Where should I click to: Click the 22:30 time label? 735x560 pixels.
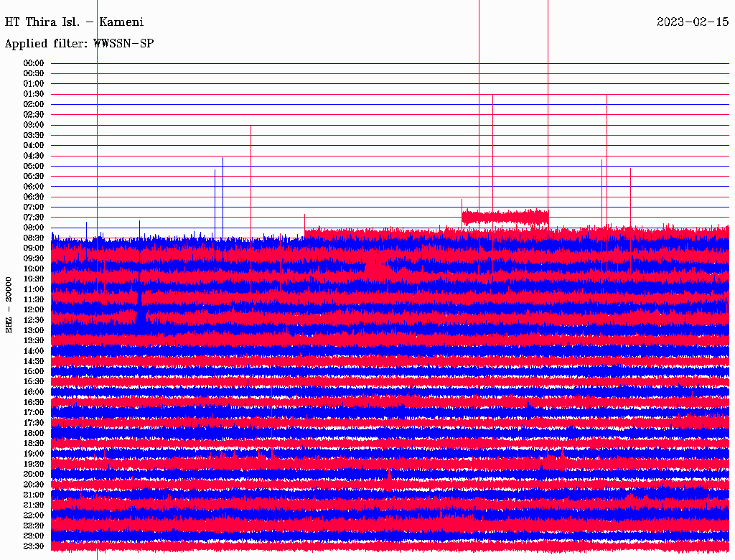34,526
